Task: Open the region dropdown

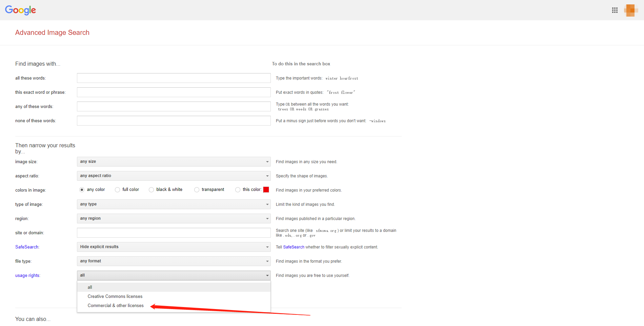Action: (x=174, y=218)
